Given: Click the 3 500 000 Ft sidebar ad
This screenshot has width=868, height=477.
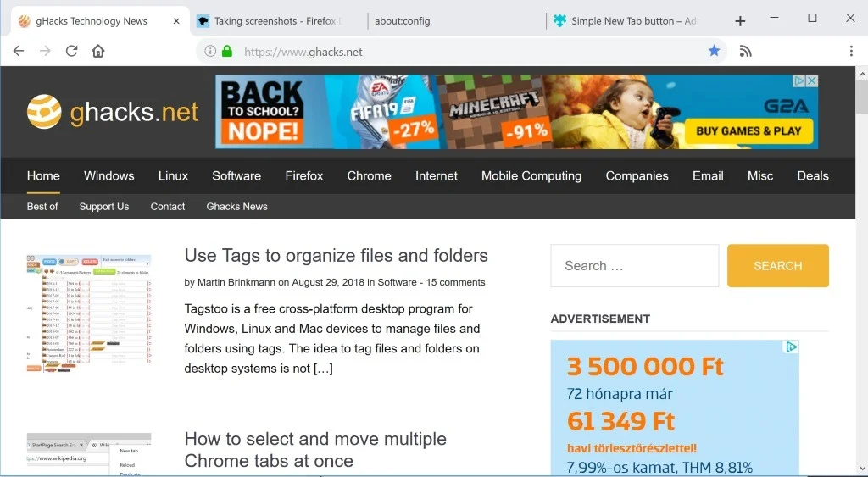Looking at the screenshot, I should point(675,408).
